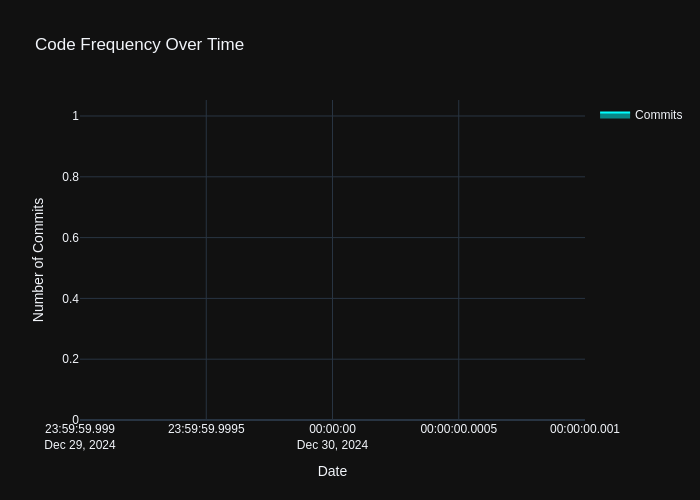This screenshot has height=500, width=700.
Task: Click the y-axis tick label 1
Action: coord(75,116)
